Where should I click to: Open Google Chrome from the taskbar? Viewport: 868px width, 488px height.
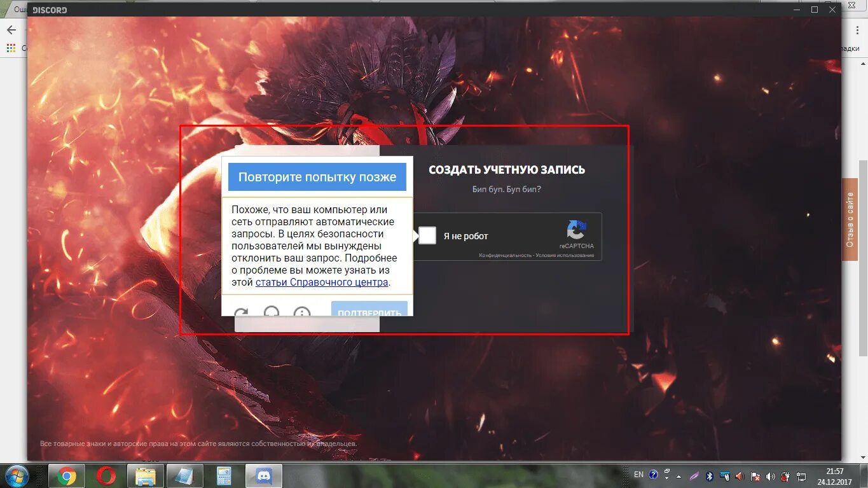click(x=67, y=476)
